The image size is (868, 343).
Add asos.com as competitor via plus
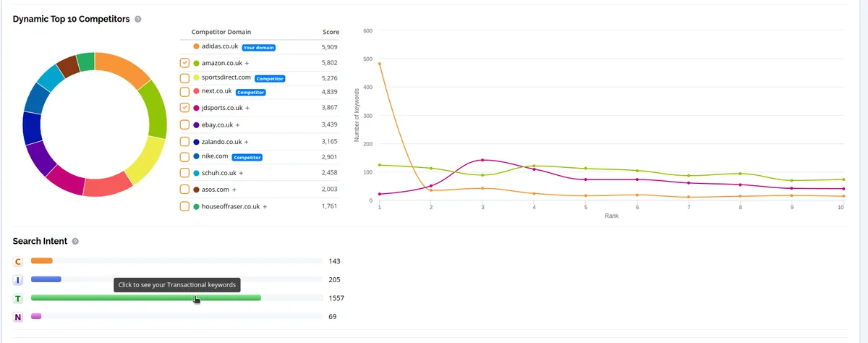pyautogui.click(x=234, y=190)
